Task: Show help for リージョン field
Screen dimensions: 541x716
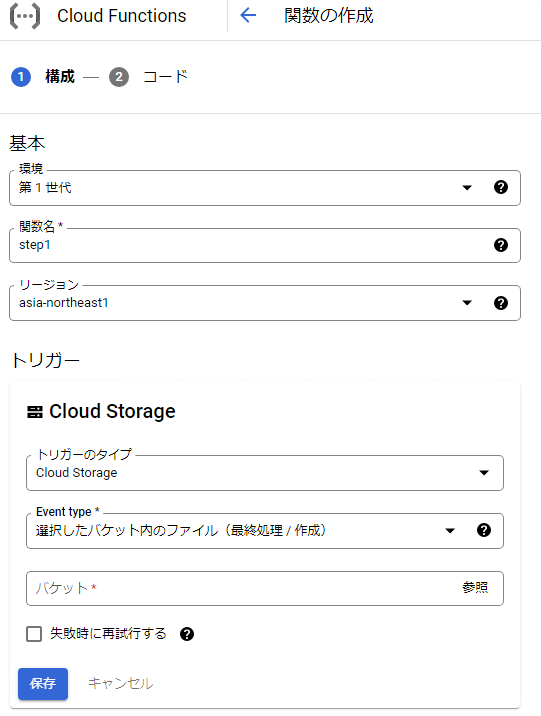Action: [501, 303]
